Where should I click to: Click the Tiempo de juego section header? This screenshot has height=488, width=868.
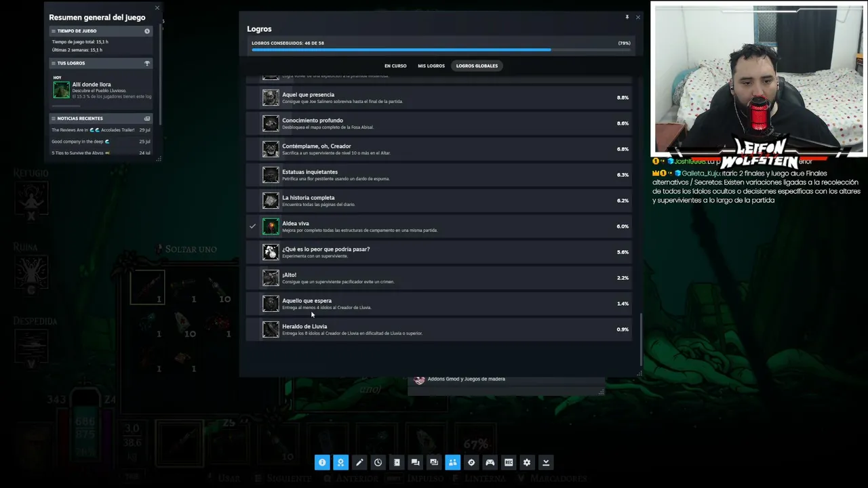pos(100,31)
